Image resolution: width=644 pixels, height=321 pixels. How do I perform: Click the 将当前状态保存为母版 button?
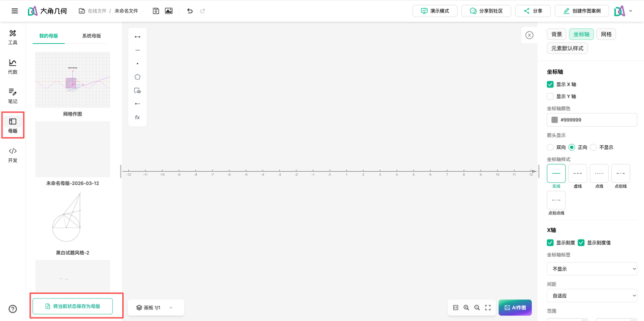tap(72, 306)
